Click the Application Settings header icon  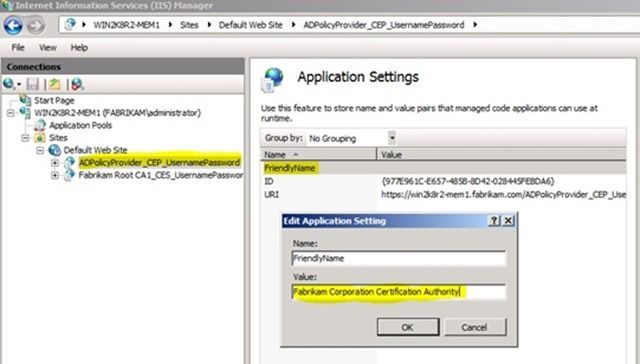point(272,79)
